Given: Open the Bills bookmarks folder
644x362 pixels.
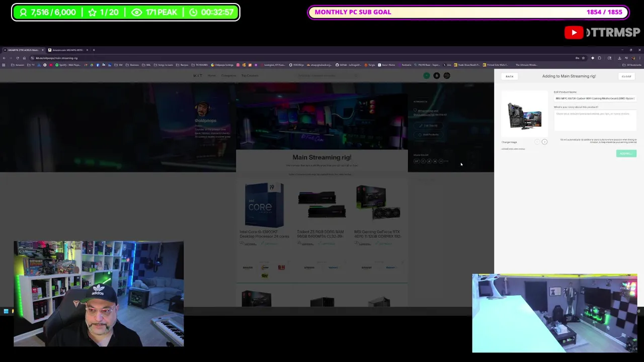Looking at the screenshot, I should 146,65.
